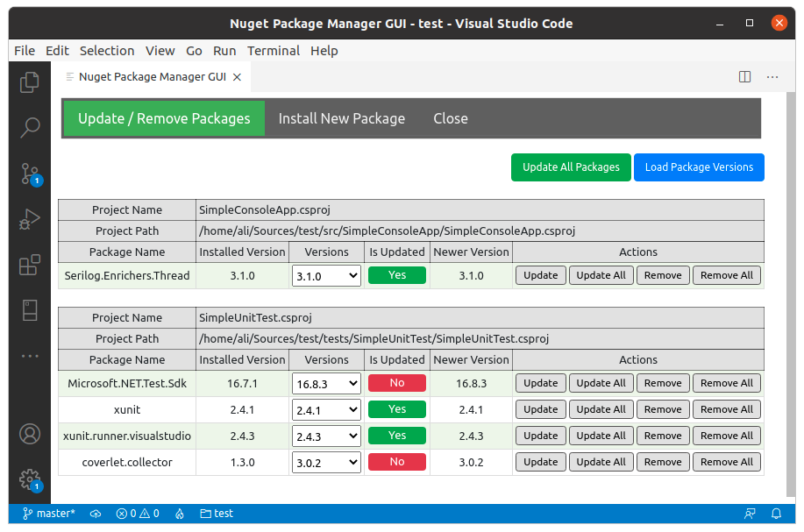Update the coverlet.collector package

pyautogui.click(x=540, y=462)
